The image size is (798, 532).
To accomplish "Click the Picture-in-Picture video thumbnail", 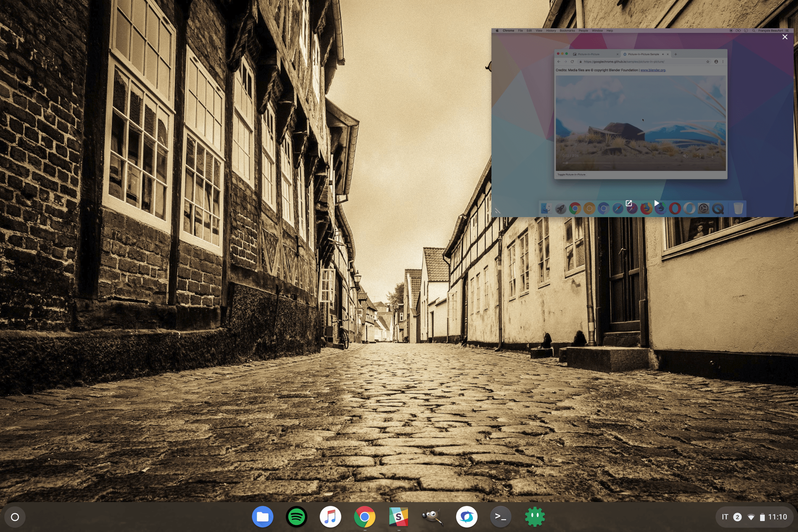I will (x=642, y=122).
